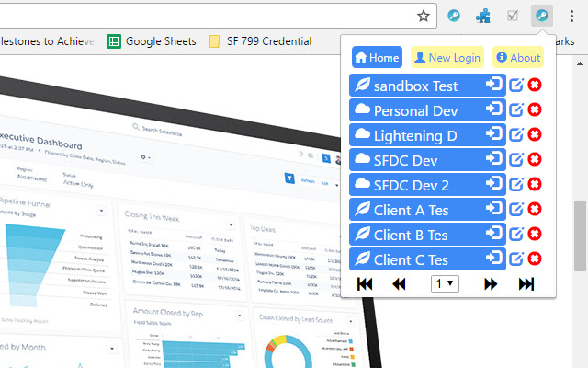This screenshot has height=368, width=588.
Task: Edit the sandbox Test entry
Action: click(516, 85)
